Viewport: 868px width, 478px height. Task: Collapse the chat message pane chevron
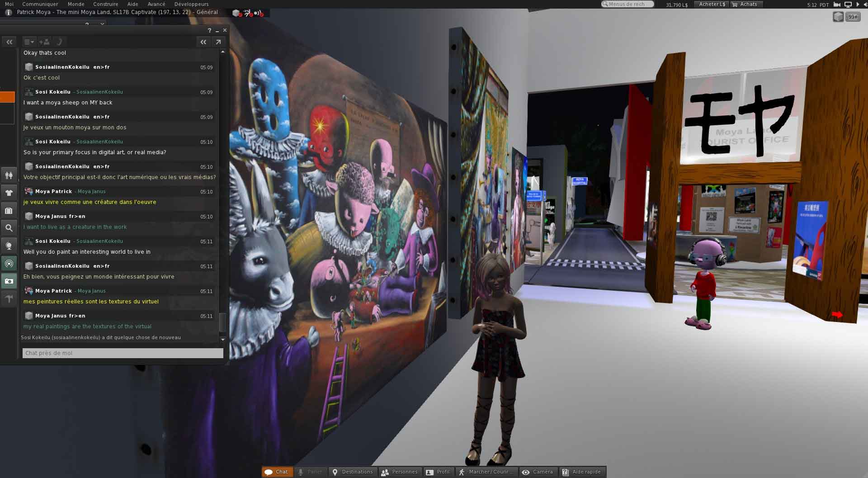(x=203, y=42)
